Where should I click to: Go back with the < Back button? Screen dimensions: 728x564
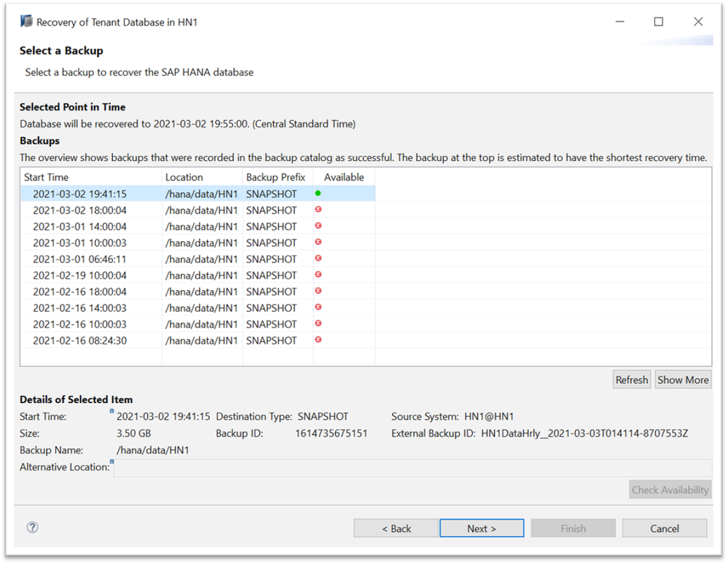click(x=396, y=528)
